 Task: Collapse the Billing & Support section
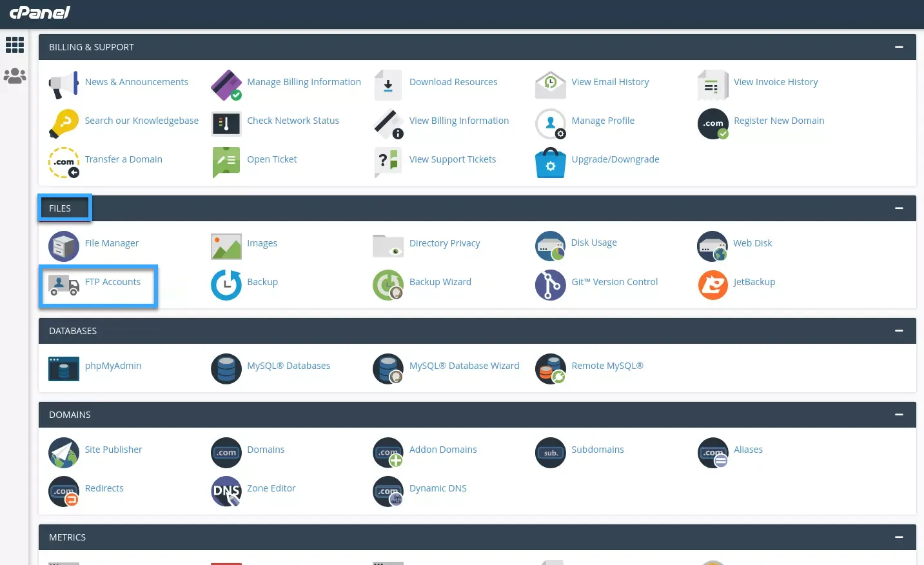[899, 47]
